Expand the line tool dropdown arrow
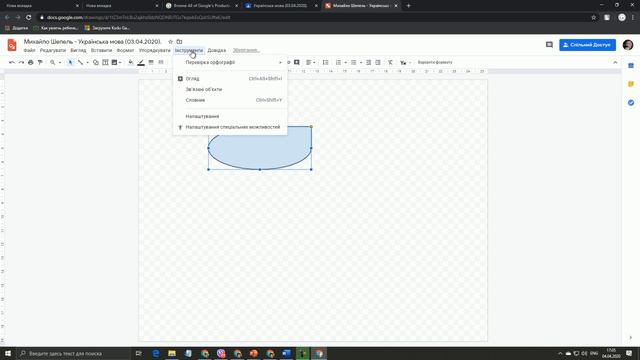This screenshot has height=360, width=640. coord(87,62)
